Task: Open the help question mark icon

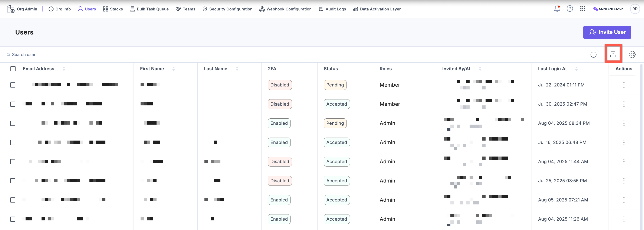Action: click(570, 9)
